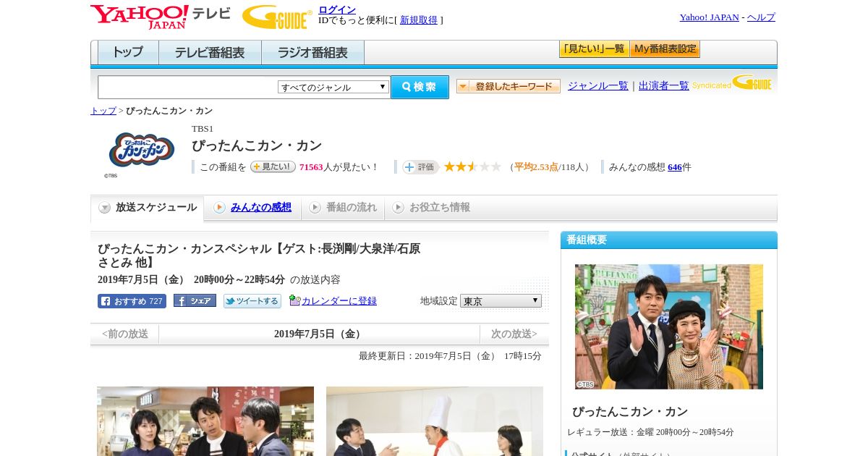
Task: Click the 「見たい!」一覧 button
Action: click(x=594, y=49)
